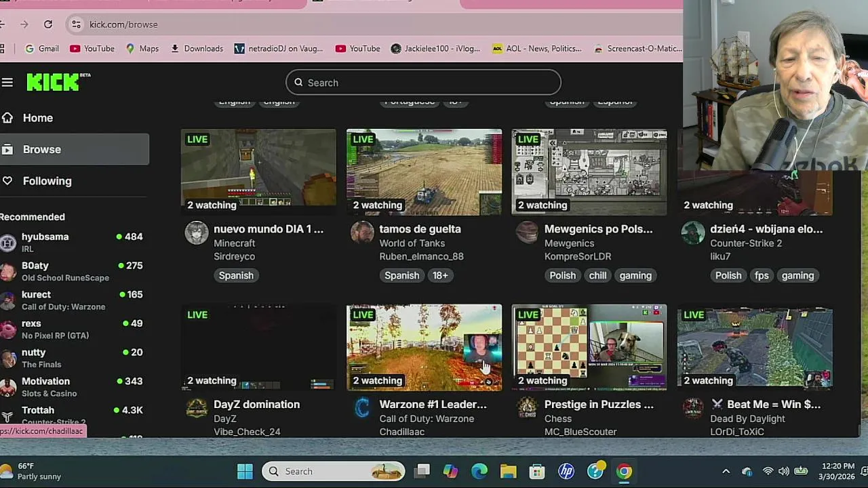868x488 pixels.
Task: Select the Following sidebar item
Action: coord(75,181)
